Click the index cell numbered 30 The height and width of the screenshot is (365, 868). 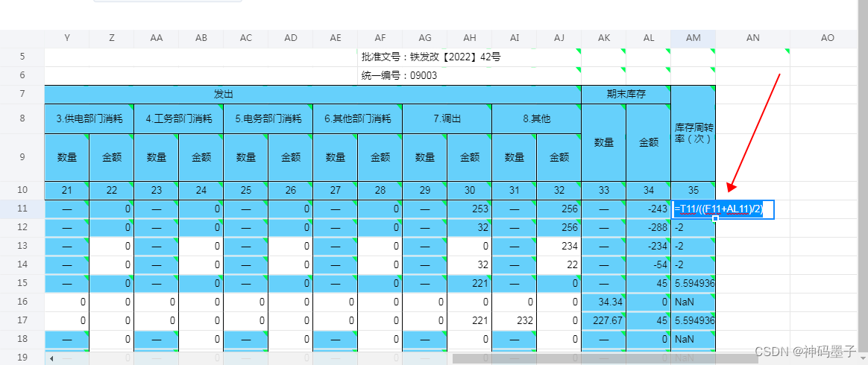tap(470, 191)
